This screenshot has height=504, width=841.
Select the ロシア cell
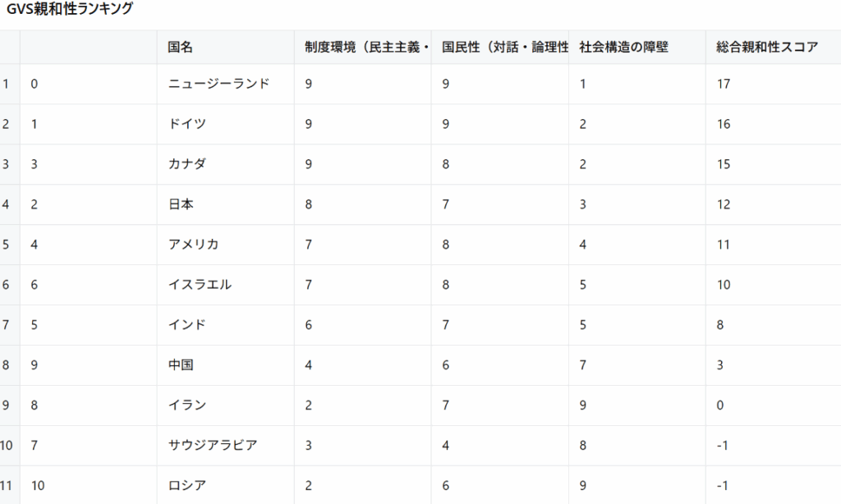[x=225, y=486]
